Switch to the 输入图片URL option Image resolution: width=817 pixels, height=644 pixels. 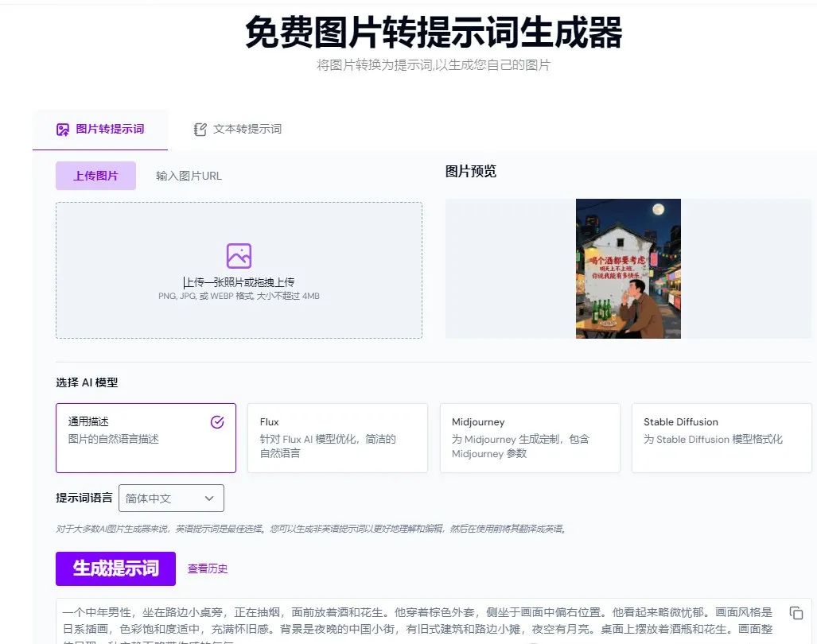[189, 176]
